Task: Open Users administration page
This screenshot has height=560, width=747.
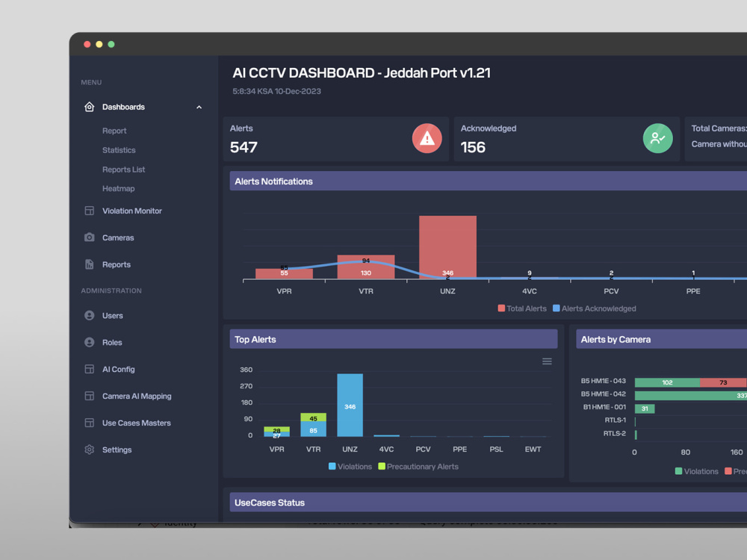Action: tap(113, 315)
